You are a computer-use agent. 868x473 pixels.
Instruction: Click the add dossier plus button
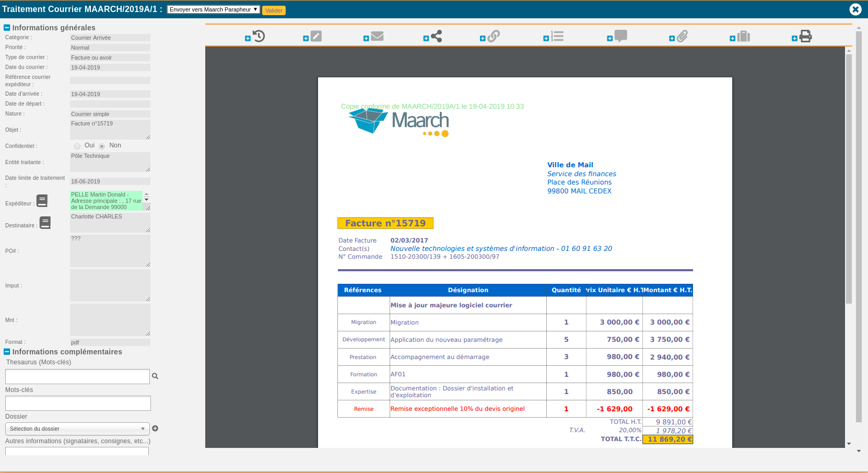(155, 429)
